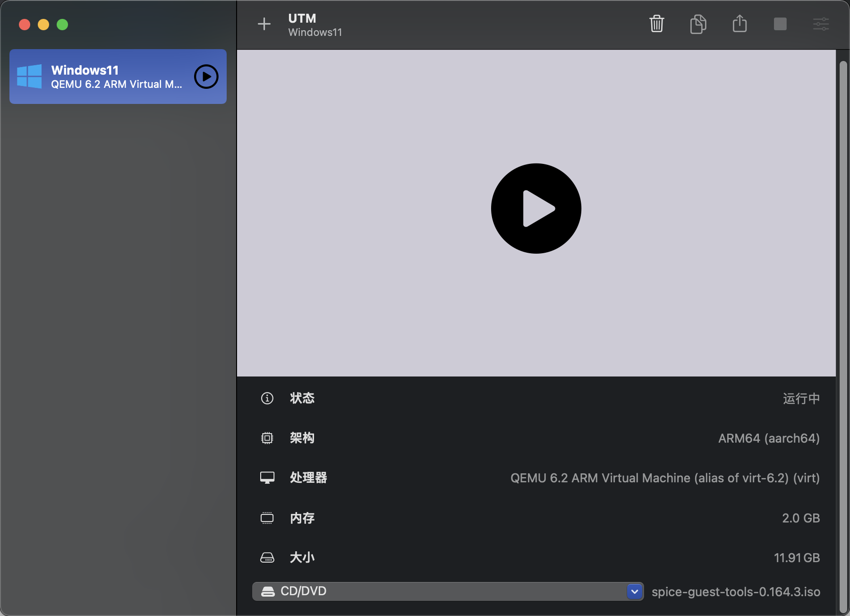Click the spice-guest-tools-0.164.3.iso label
850x616 pixels.
pyautogui.click(x=735, y=591)
